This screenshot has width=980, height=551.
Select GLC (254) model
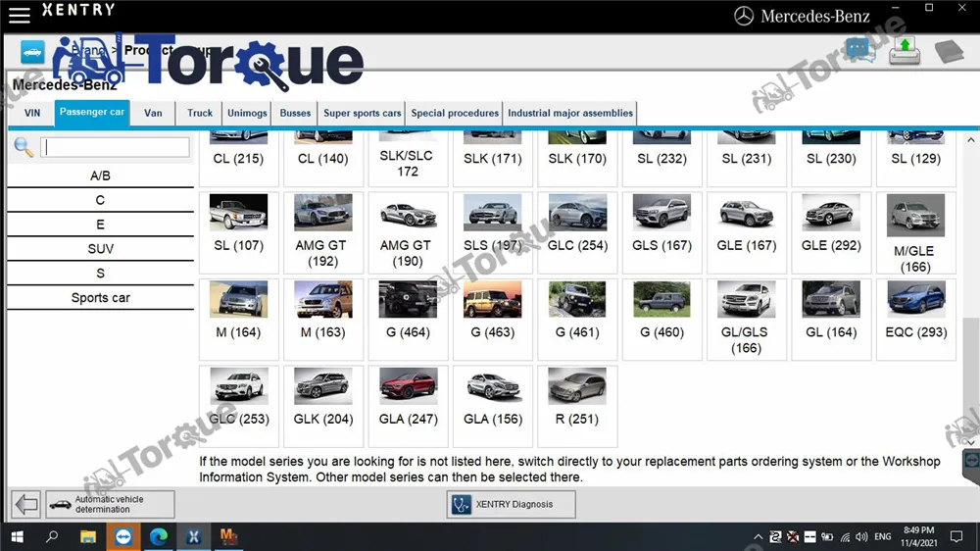pos(577,232)
